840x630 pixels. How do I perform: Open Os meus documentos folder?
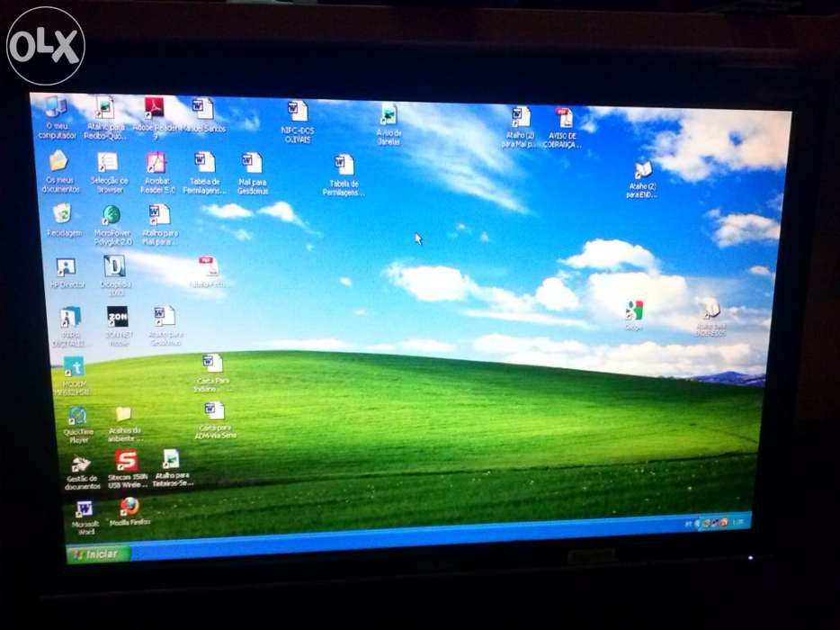click(x=59, y=172)
